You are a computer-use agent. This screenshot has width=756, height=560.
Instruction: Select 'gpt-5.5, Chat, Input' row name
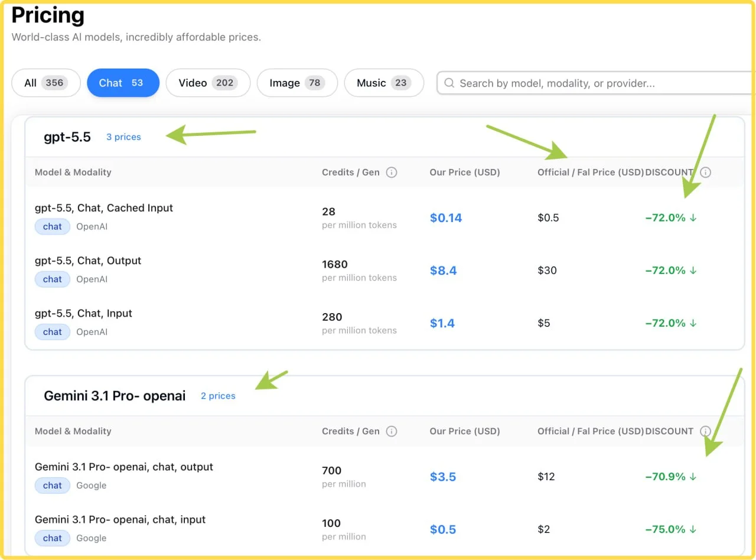(x=83, y=313)
